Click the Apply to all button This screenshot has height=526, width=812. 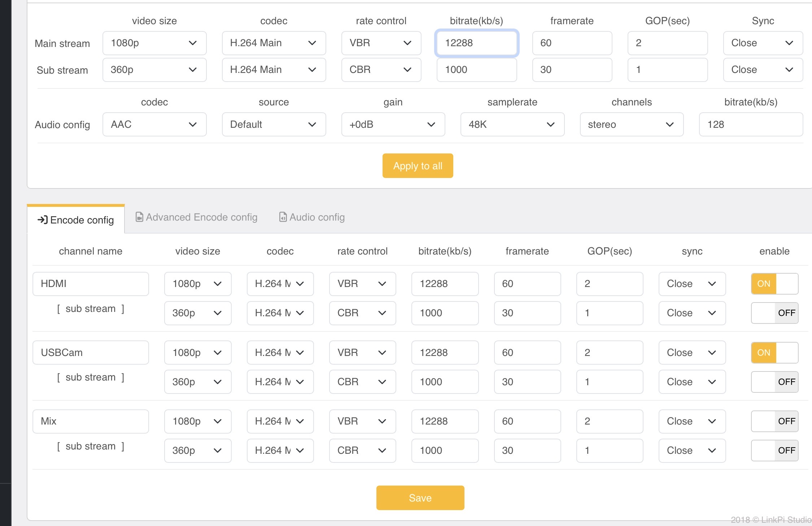coord(418,166)
